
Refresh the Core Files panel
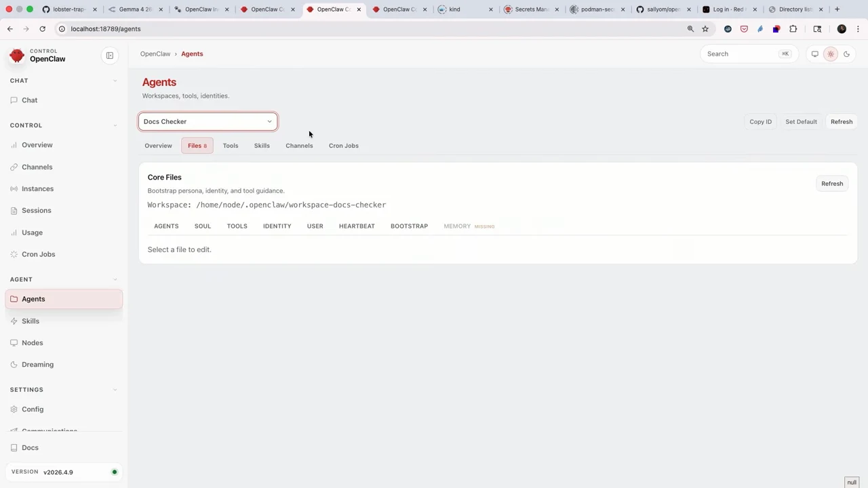pos(832,184)
